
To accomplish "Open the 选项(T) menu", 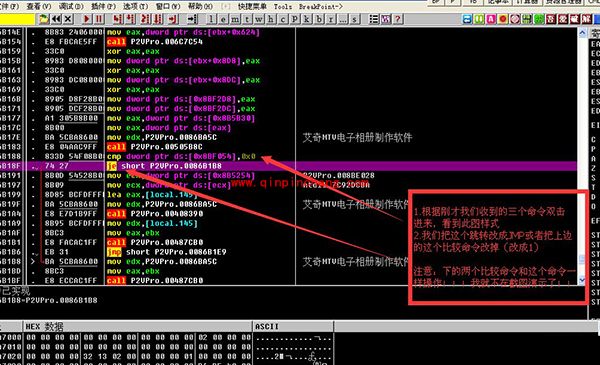I will tap(135, 6).
